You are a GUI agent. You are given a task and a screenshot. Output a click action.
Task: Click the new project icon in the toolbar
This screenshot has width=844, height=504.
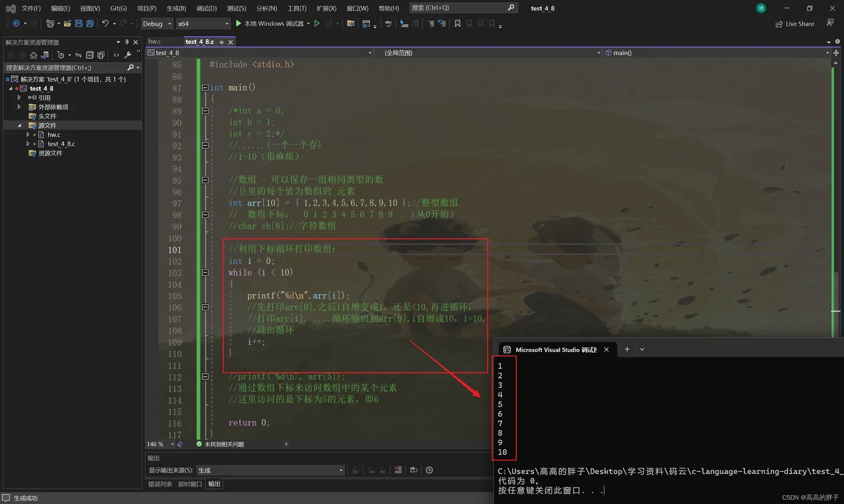pyautogui.click(x=50, y=24)
